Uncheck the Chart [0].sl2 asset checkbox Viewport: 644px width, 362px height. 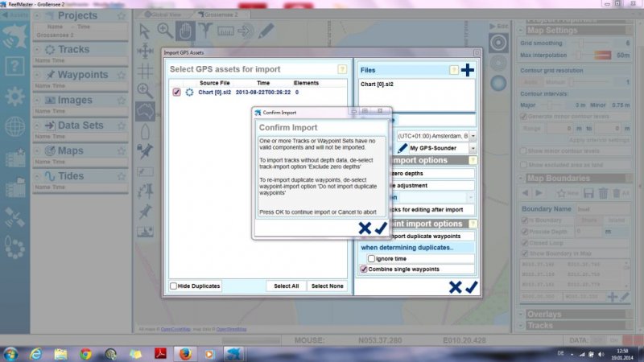point(177,93)
